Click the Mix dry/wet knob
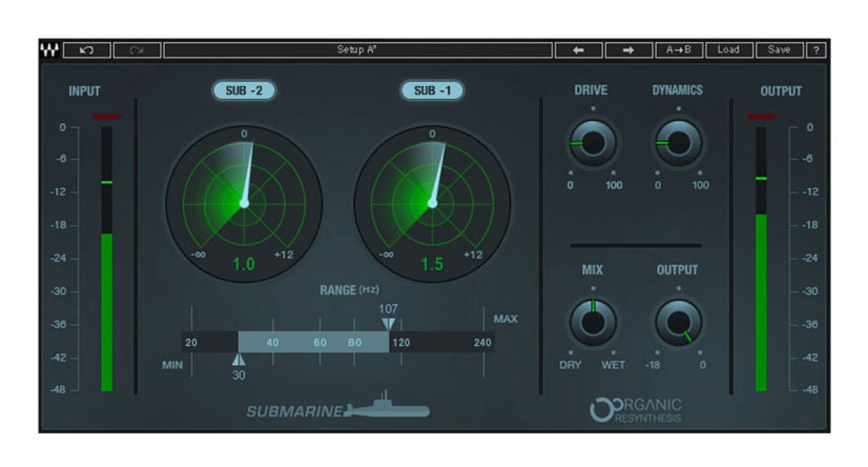The image size is (868, 467). (x=592, y=323)
